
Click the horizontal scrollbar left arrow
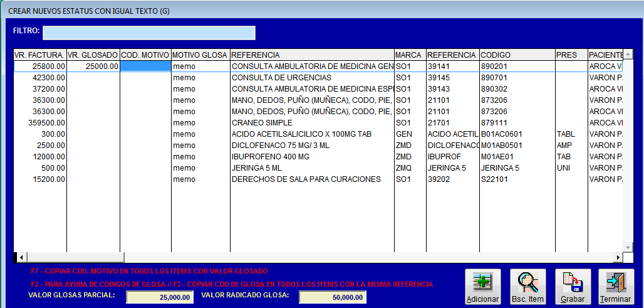[x=21, y=257]
